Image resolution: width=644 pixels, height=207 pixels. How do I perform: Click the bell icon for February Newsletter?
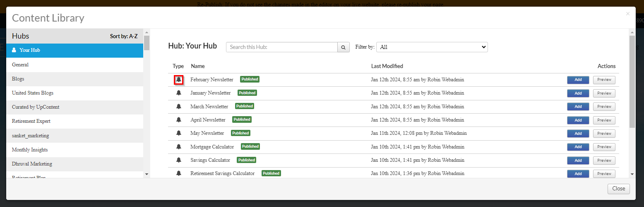(179, 79)
